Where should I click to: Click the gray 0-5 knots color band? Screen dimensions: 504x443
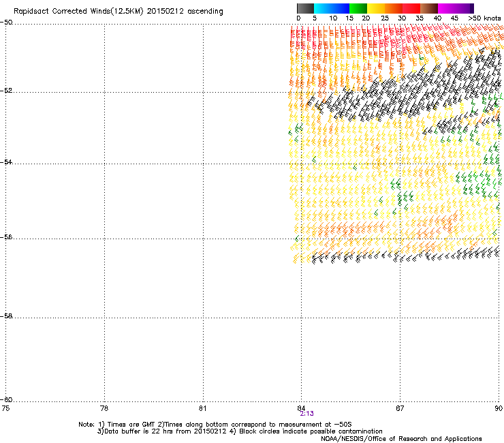305,8
